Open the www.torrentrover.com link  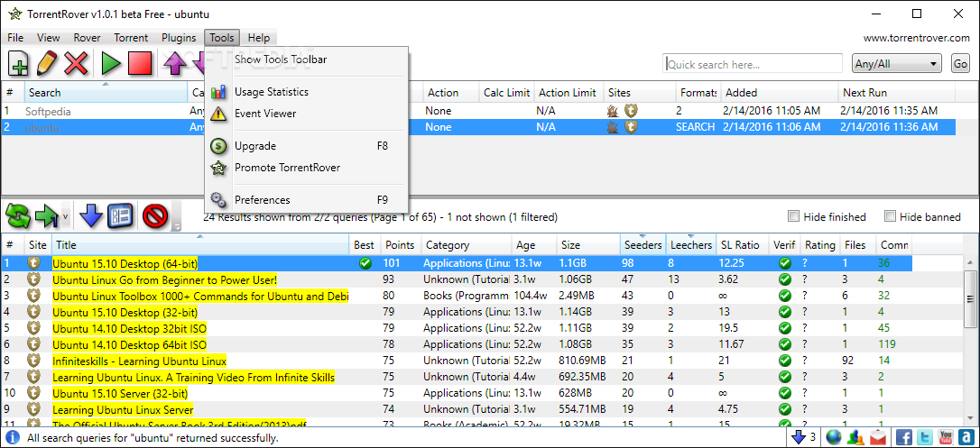tap(916, 38)
